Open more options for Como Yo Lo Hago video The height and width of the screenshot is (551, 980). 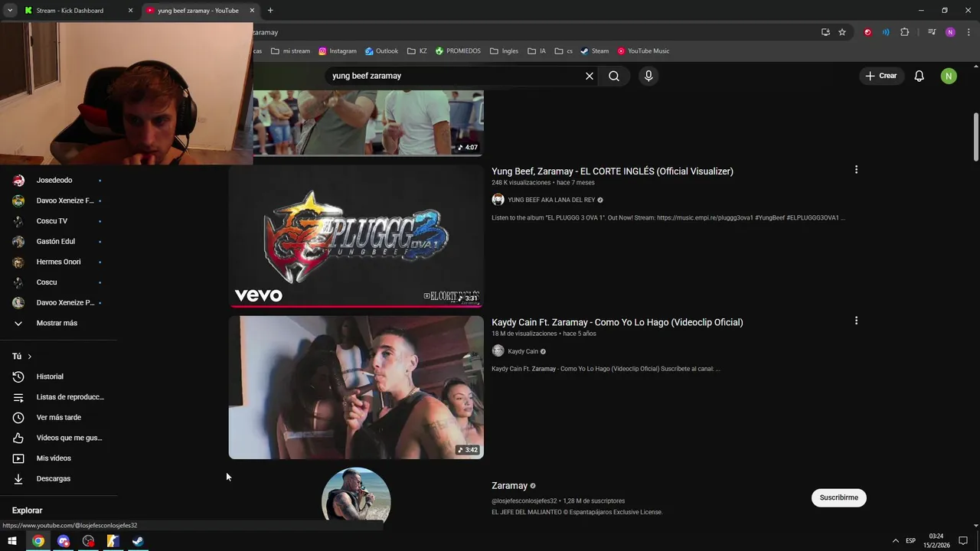tap(856, 321)
